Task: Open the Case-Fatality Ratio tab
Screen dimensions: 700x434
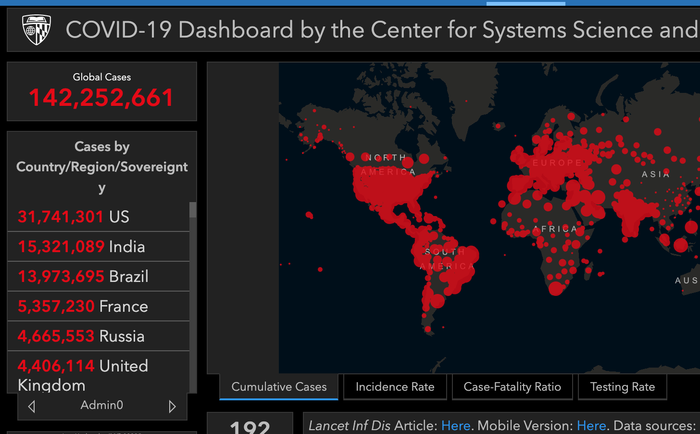Action: (x=512, y=387)
